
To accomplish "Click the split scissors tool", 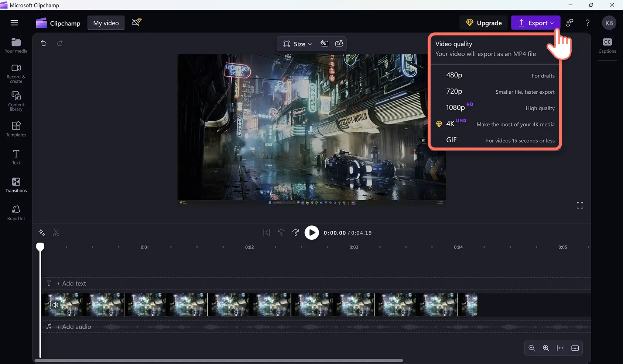I will [x=56, y=233].
